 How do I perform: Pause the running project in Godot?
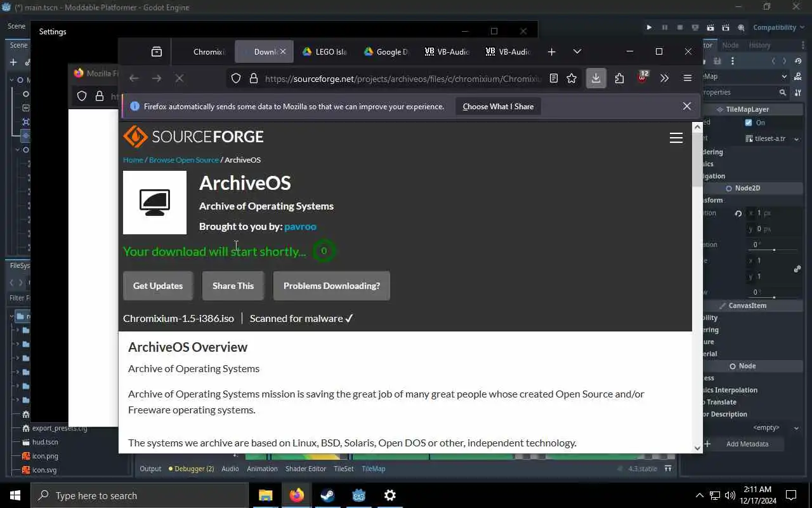pos(665,27)
